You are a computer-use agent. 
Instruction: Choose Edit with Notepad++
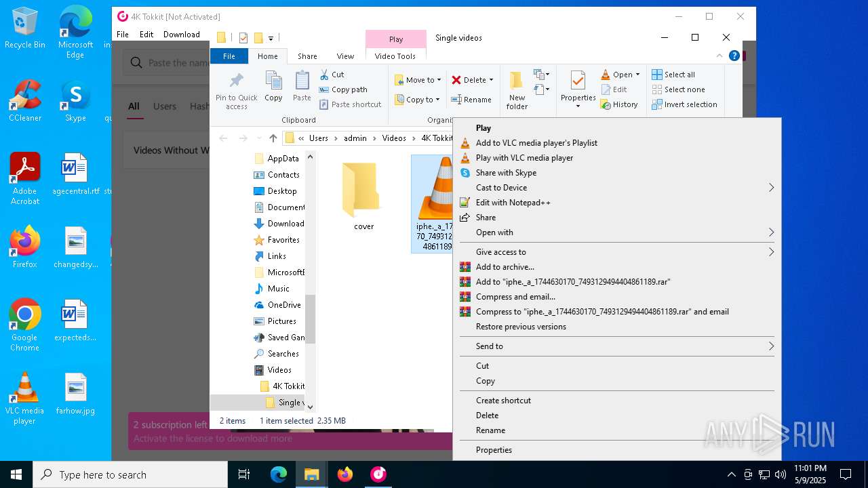pyautogui.click(x=616, y=203)
